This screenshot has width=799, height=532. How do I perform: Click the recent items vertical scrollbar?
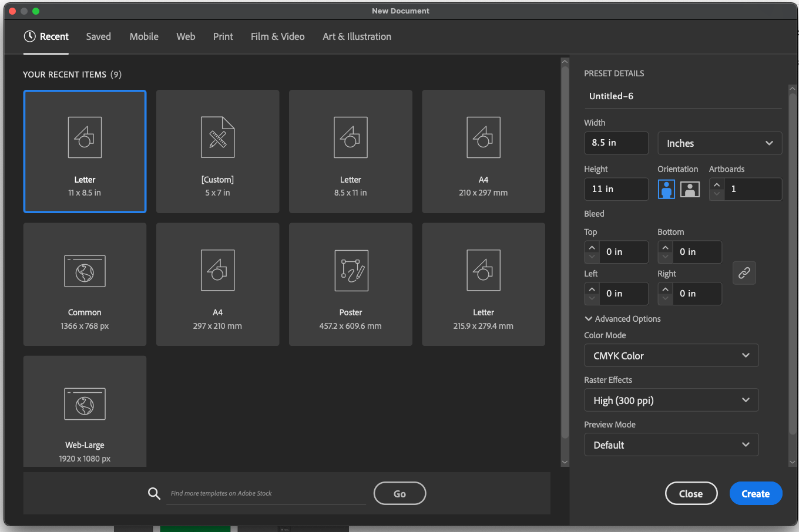point(565,252)
